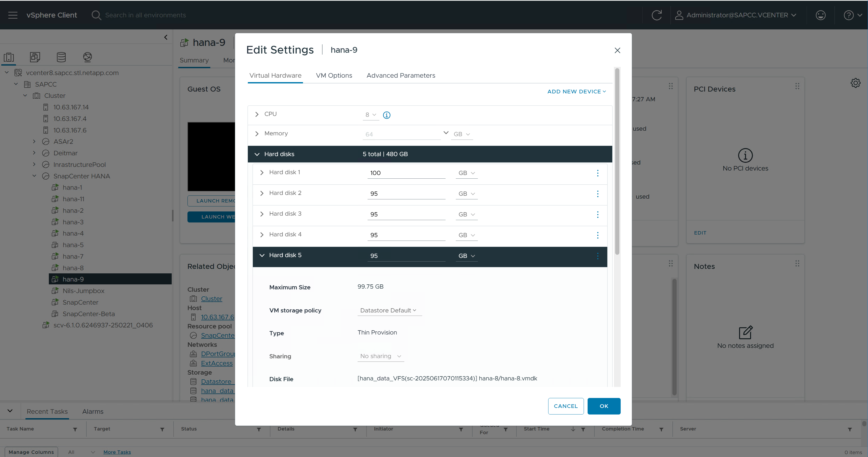868x457 pixels.
Task: Click the refresh icon in top bar
Action: (656, 15)
